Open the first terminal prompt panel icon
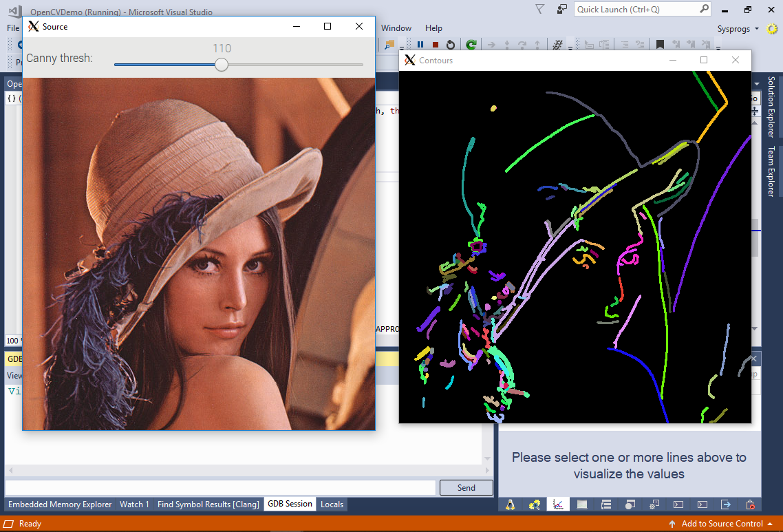The width and height of the screenshot is (783, 532). 678,504
